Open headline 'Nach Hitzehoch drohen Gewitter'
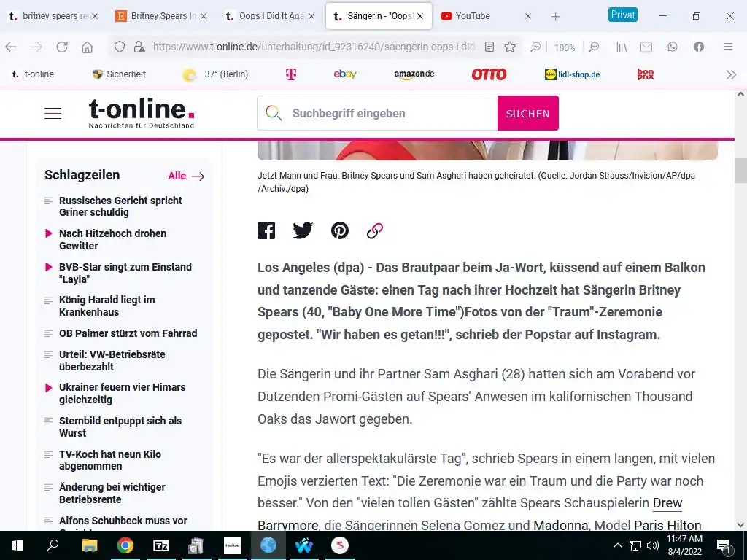The height and width of the screenshot is (560, 747). 113,239
